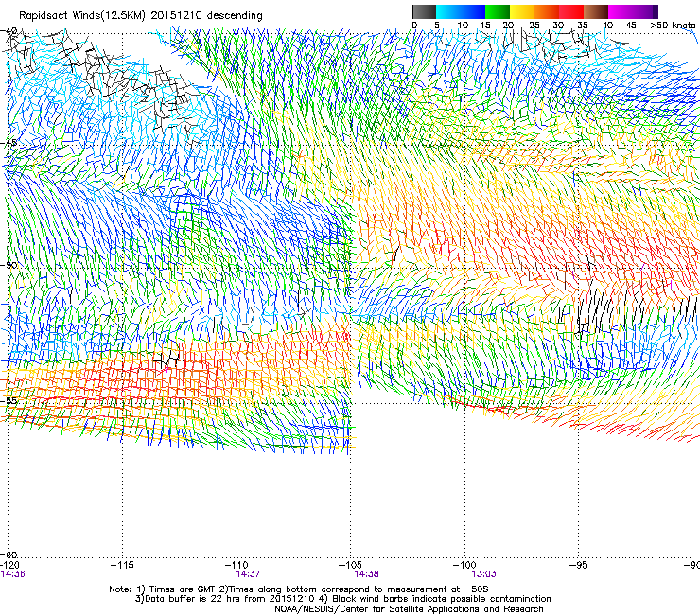Click the NOAA/NESDIS credit line
The image size is (700, 615).
[x=409, y=609]
